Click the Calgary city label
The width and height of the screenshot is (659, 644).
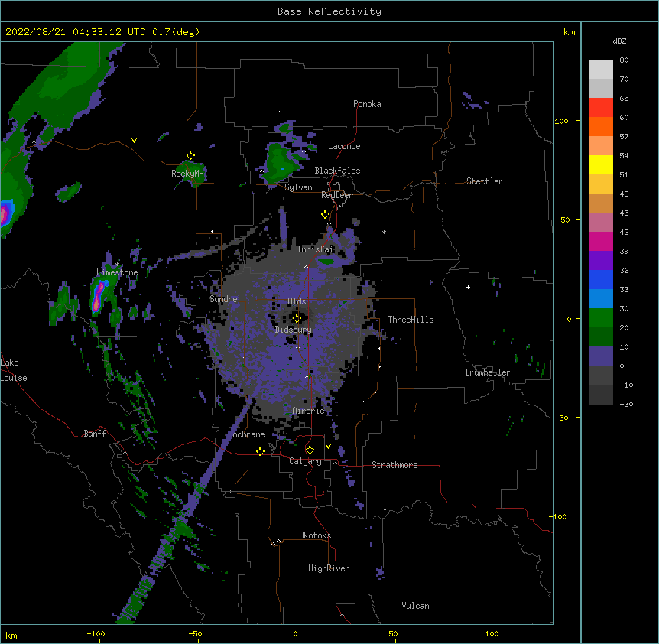(x=305, y=461)
